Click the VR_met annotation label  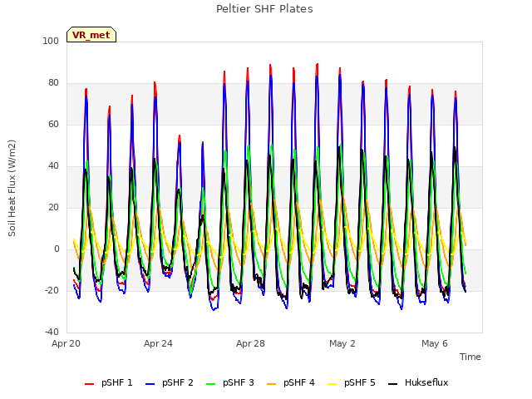(91, 35)
